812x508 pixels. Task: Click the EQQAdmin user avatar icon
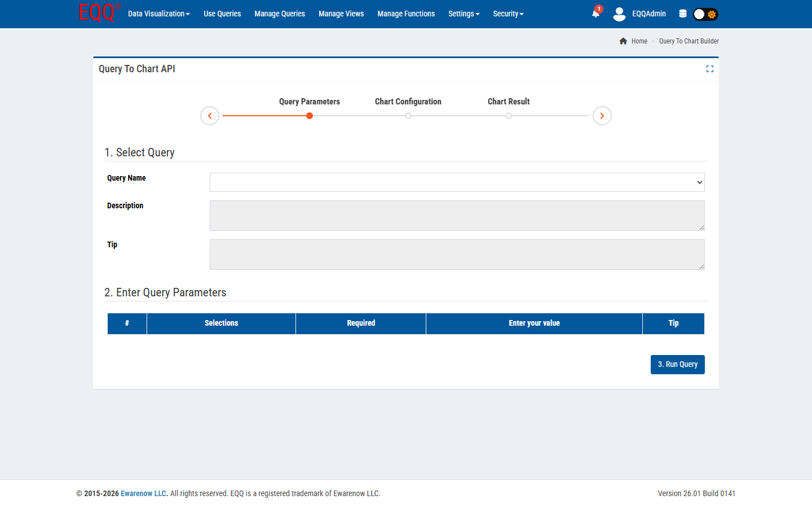619,14
